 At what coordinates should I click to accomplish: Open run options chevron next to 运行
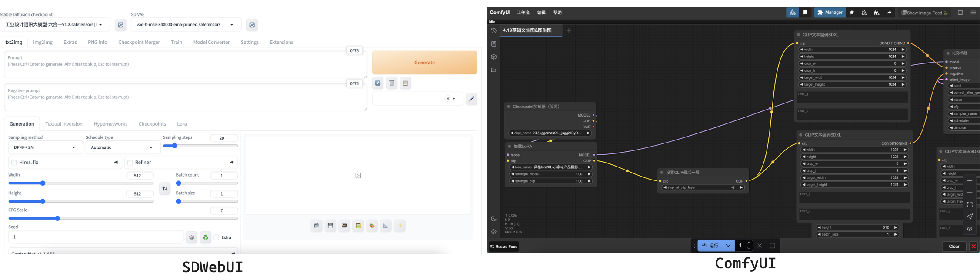tap(728, 246)
